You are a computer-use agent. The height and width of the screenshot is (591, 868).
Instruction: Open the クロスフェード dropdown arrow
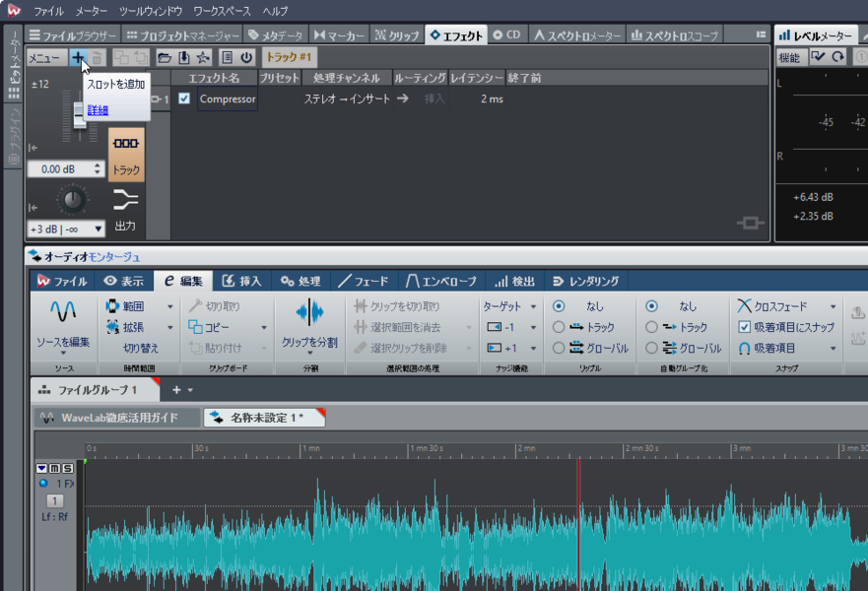click(x=833, y=306)
